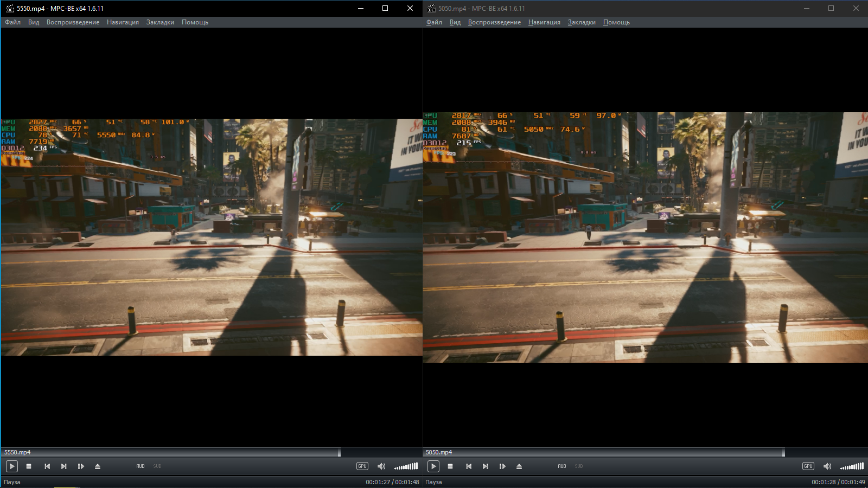Open Файл menu in 5550.mp4 window

(12, 22)
